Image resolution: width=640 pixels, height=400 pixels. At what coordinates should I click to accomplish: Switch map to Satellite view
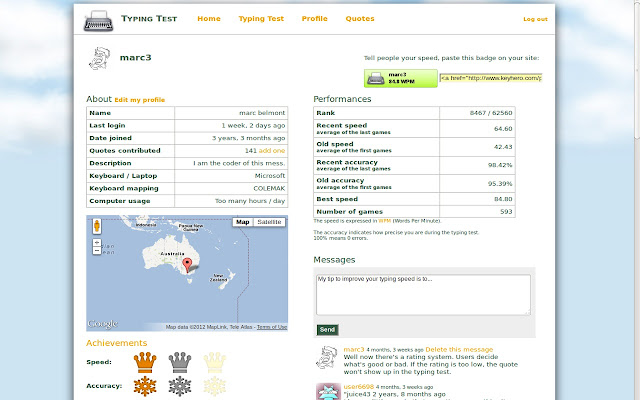click(x=269, y=222)
